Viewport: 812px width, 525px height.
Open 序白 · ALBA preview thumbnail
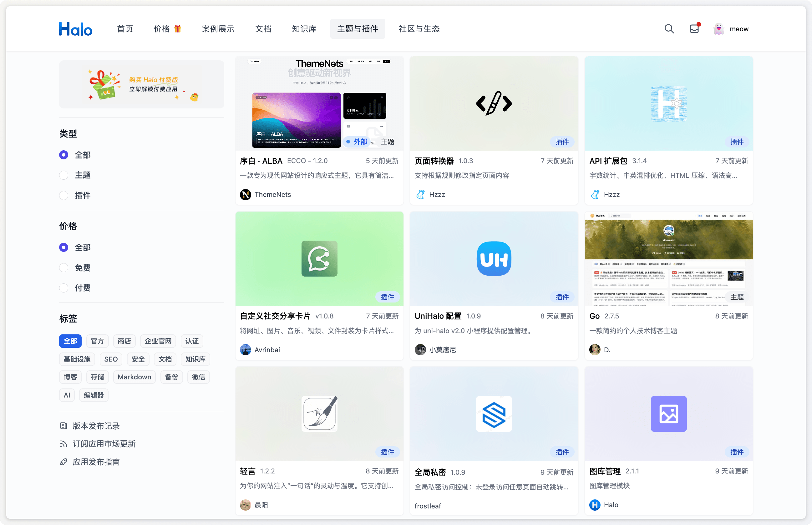pos(319,103)
